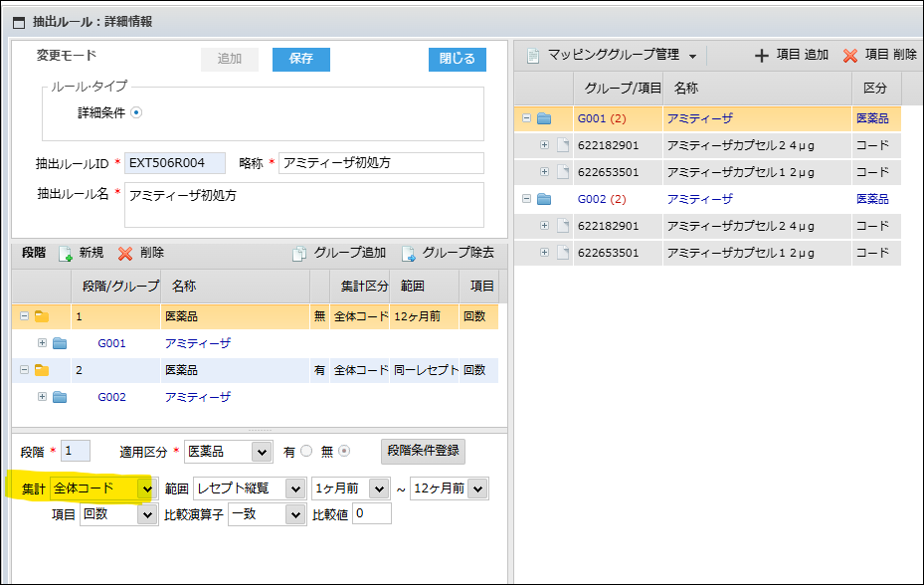924x585 pixels.
Task: Collapse stage 2 in the 段階 list
Action: (24, 370)
